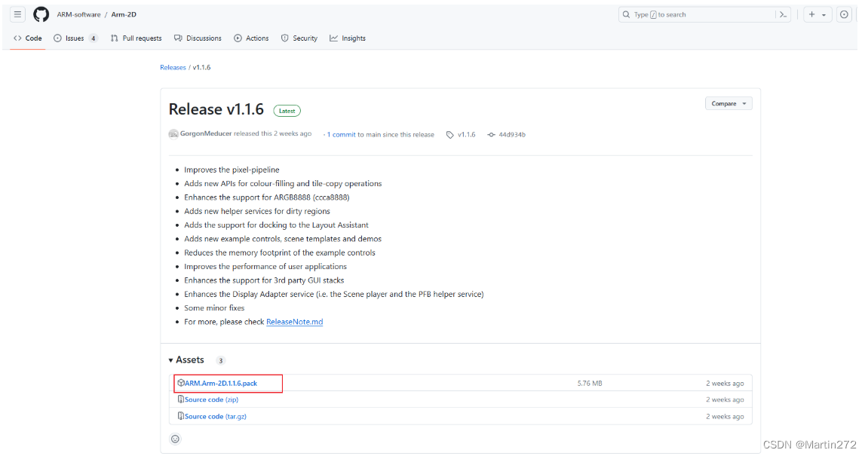Click the Discussions tab speech-bubble icon

[x=178, y=38]
